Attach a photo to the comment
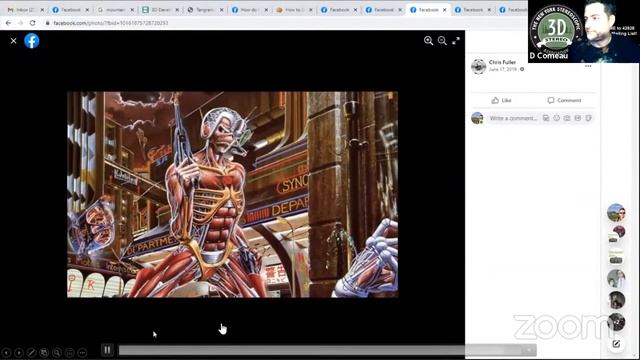Viewport: 640px width, 360px height. pyautogui.click(x=567, y=118)
